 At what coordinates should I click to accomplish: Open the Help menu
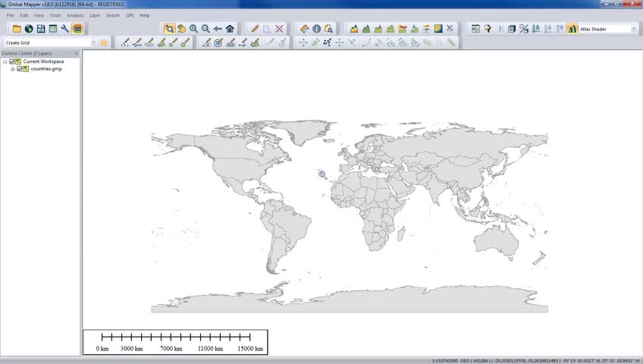tap(144, 15)
